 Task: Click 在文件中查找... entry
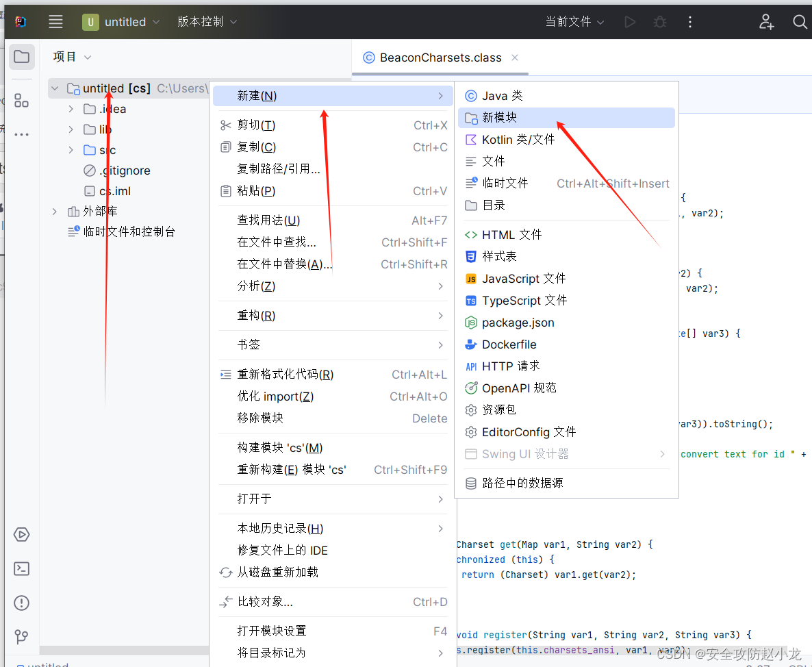tap(333, 242)
